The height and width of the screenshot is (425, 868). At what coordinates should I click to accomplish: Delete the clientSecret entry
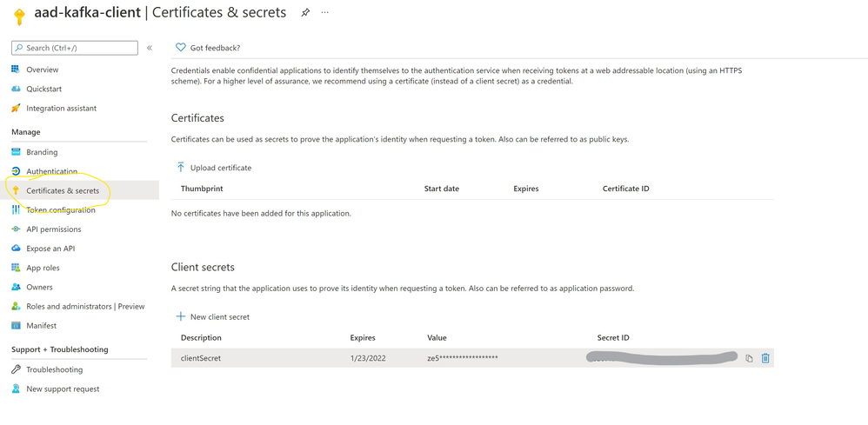tap(765, 358)
